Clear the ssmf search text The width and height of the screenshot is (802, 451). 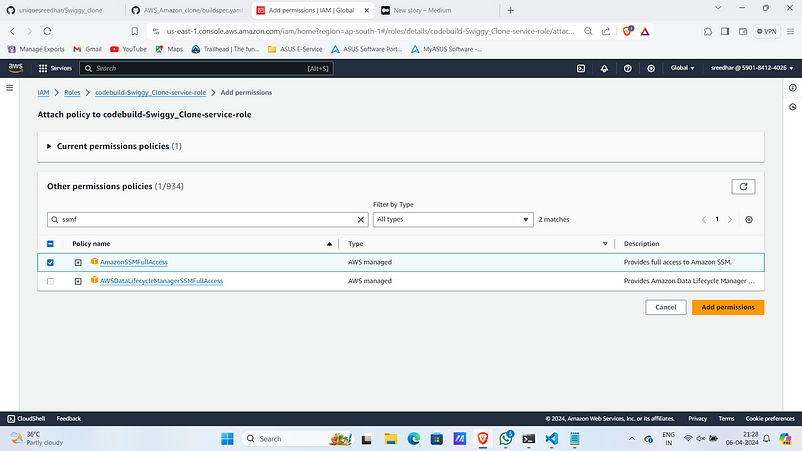pyautogui.click(x=361, y=219)
